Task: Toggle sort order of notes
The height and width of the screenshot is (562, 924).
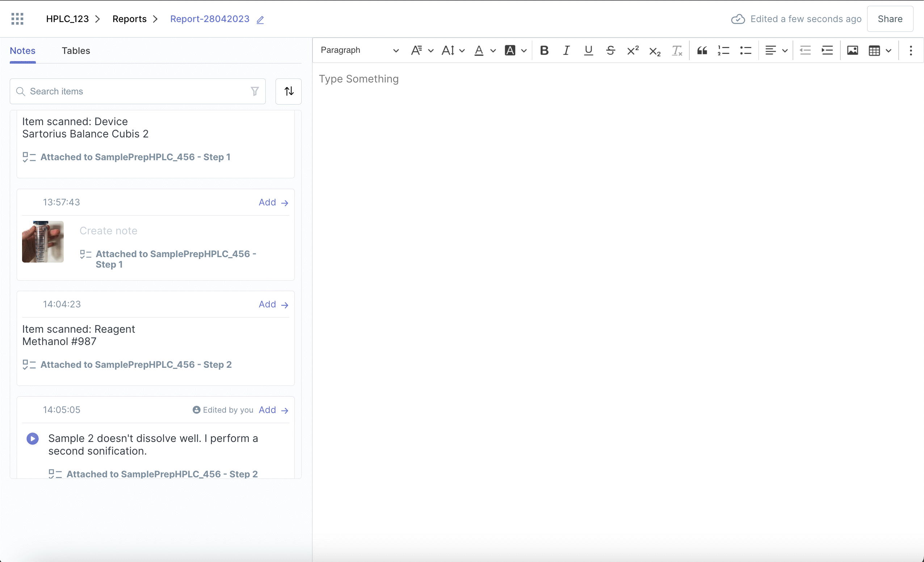Action: click(288, 91)
